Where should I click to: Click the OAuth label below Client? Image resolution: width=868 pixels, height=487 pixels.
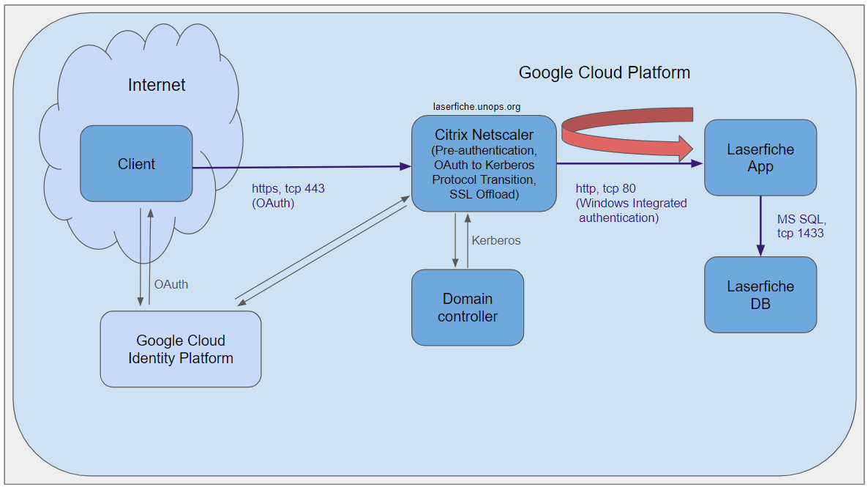click(171, 284)
